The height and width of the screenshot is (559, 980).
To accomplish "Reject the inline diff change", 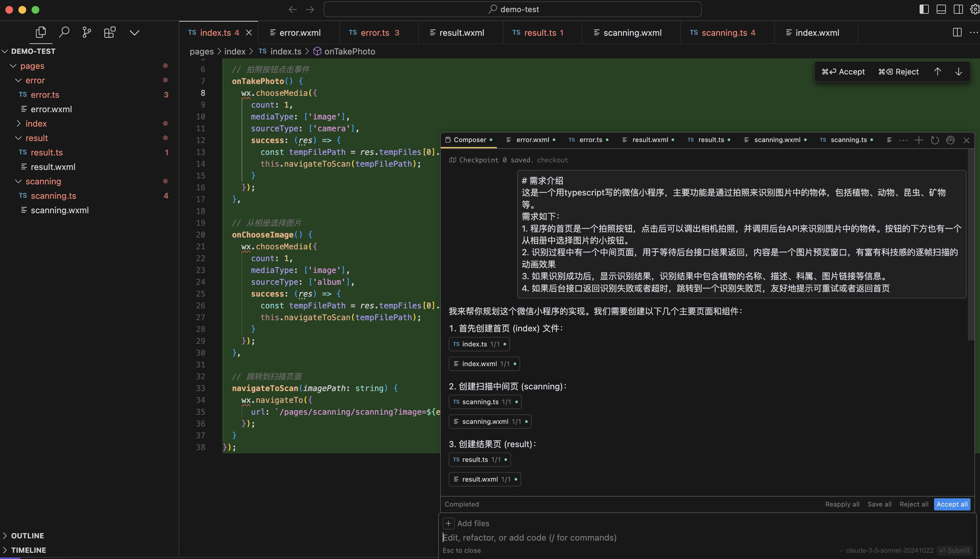I will click(x=899, y=72).
